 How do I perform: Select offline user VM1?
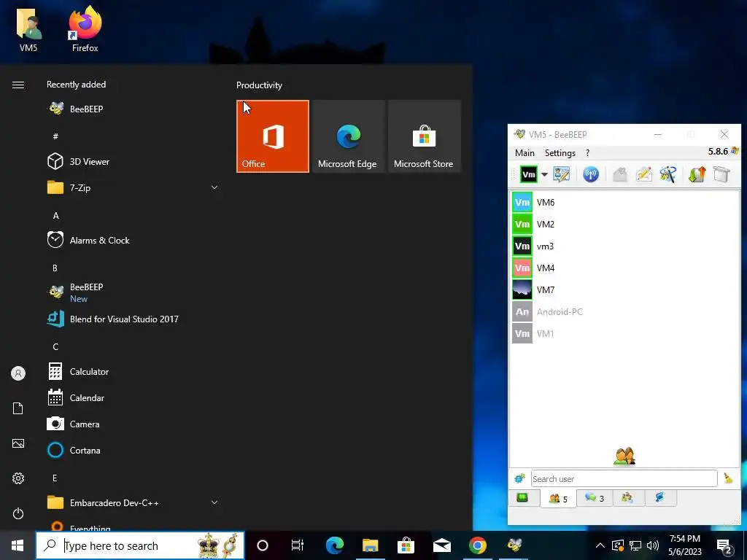[x=624, y=334]
